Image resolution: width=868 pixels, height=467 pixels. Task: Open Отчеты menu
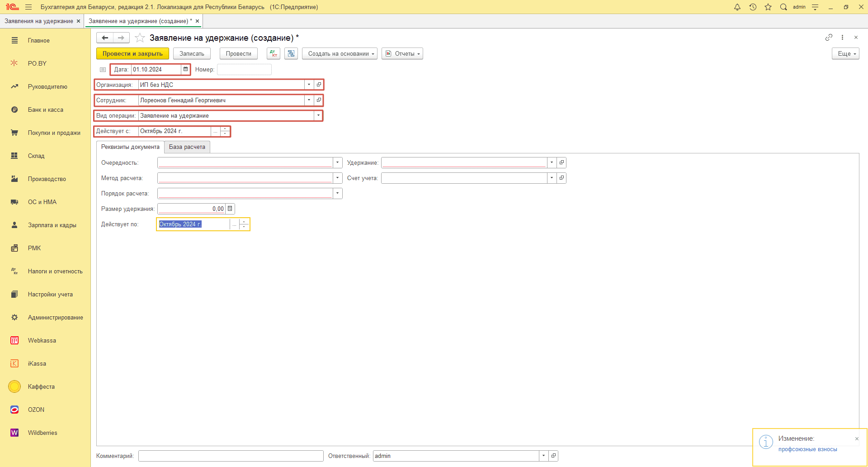coord(402,53)
